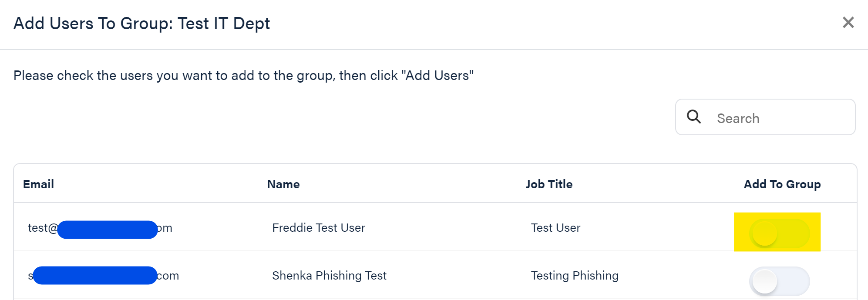This screenshot has height=300, width=868.
Task: Sort by the Name column header
Action: [283, 184]
